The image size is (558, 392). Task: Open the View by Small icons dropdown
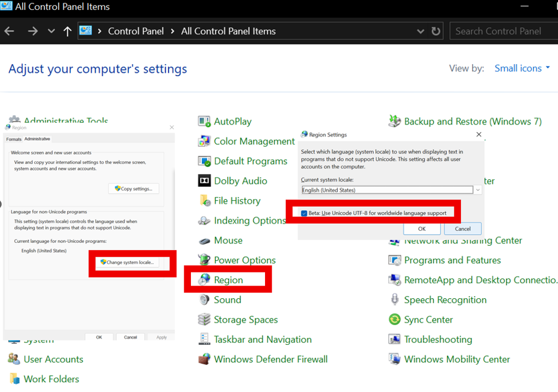coord(522,69)
